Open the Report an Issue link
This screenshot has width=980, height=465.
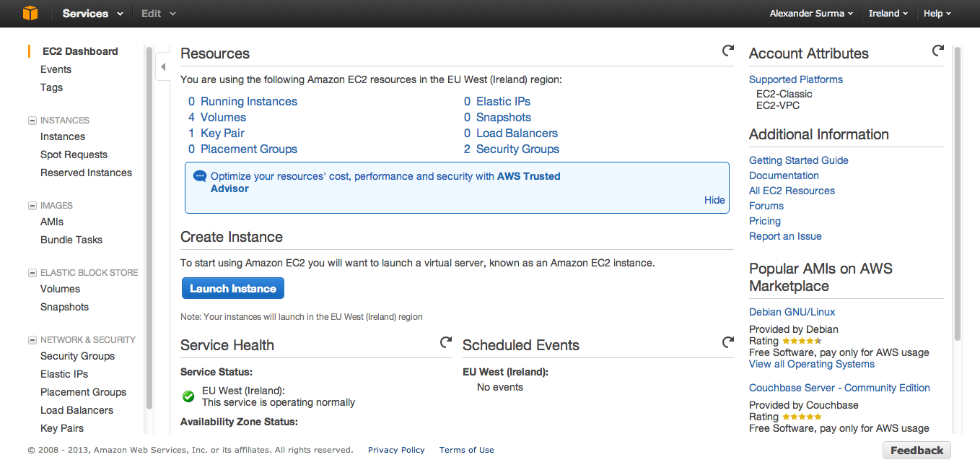785,236
